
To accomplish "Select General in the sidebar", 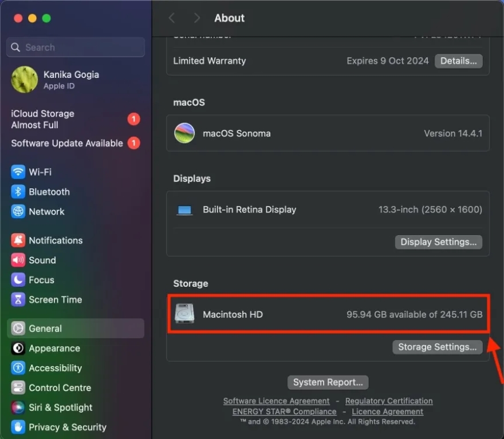I will coord(46,329).
